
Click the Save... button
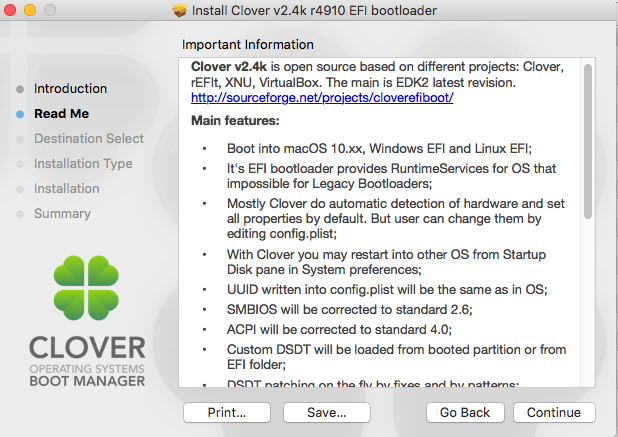(327, 413)
